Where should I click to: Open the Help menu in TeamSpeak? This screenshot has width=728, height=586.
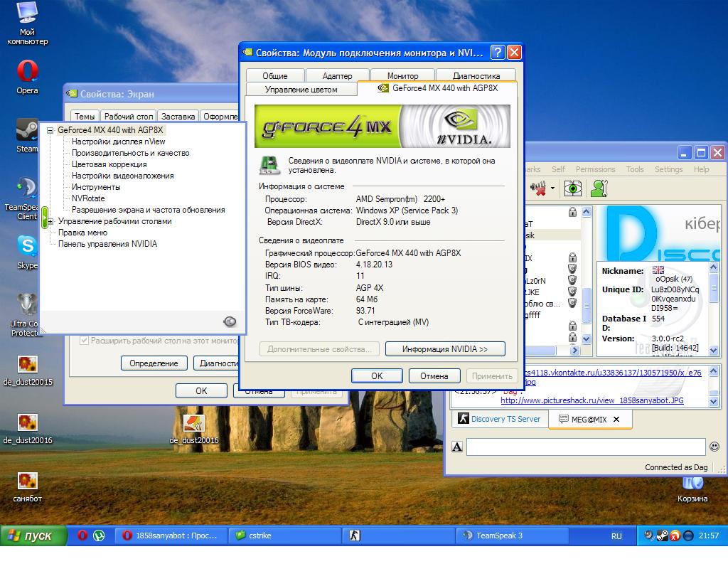coord(701,169)
